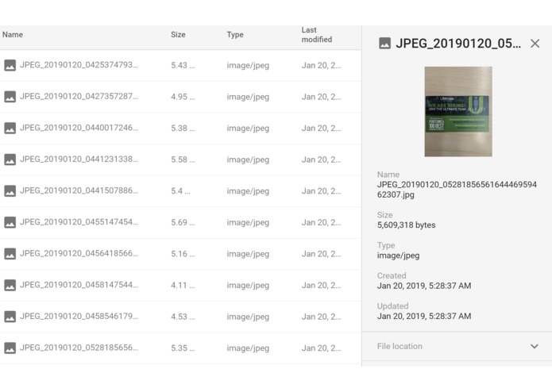Click the 5.38 size cell
552x392 pixels.
(183, 128)
